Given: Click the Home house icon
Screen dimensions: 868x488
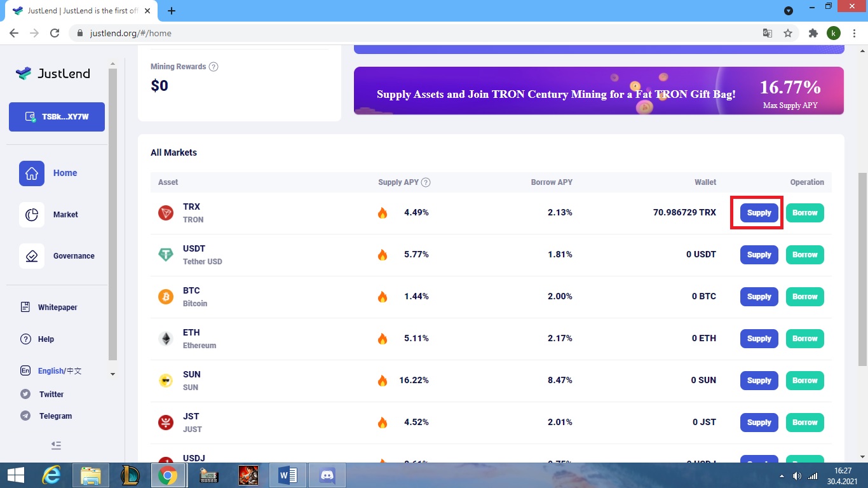Looking at the screenshot, I should point(32,173).
